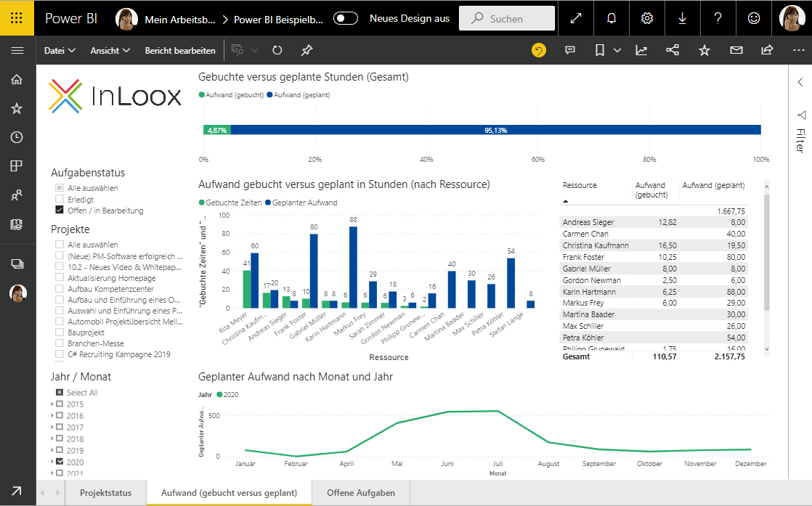Open the help question mark
812x506 pixels.
[x=718, y=18]
